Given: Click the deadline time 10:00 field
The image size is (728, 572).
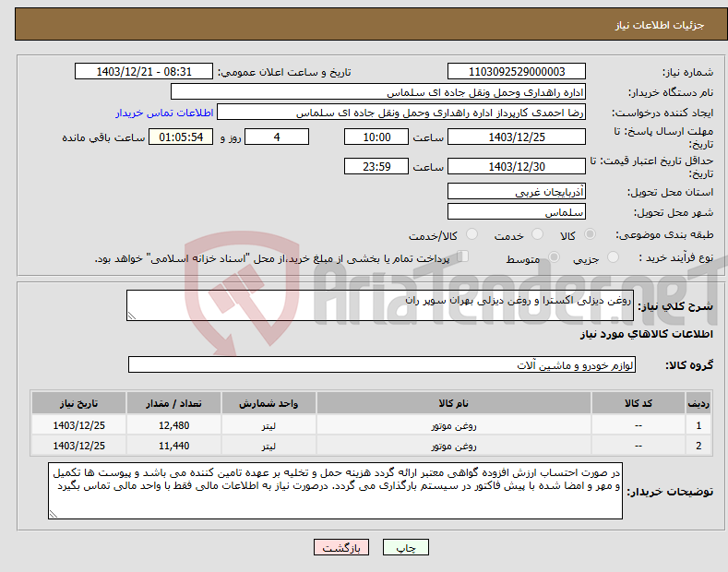Looking at the screenshot, I should (x=376, y=137).
